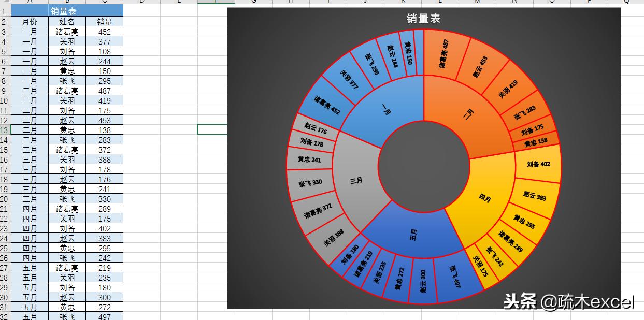Select the 销量 column header cell
The width and height of the screenshot is (644, 320).
click(104, 21)
